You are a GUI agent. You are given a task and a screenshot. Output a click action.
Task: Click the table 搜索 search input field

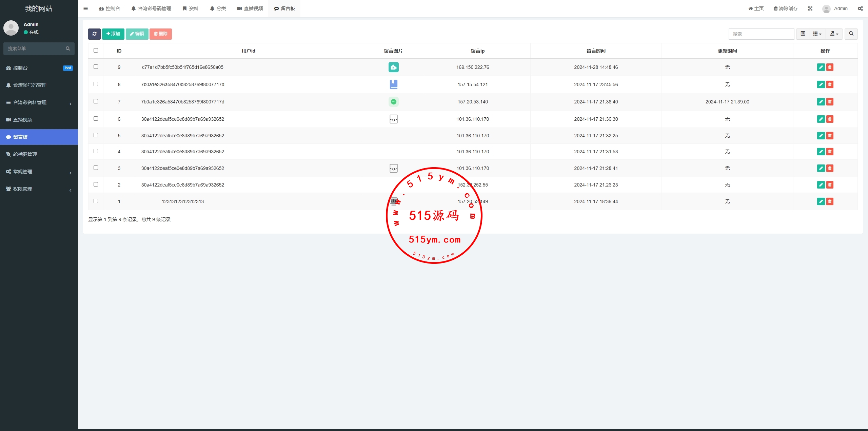(x=761, y=34)
